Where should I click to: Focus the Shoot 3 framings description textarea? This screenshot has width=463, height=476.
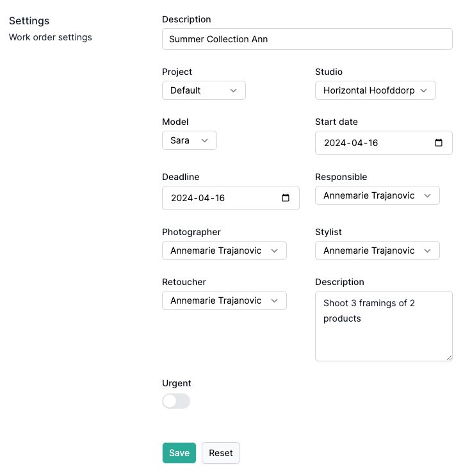coord(384,326)
